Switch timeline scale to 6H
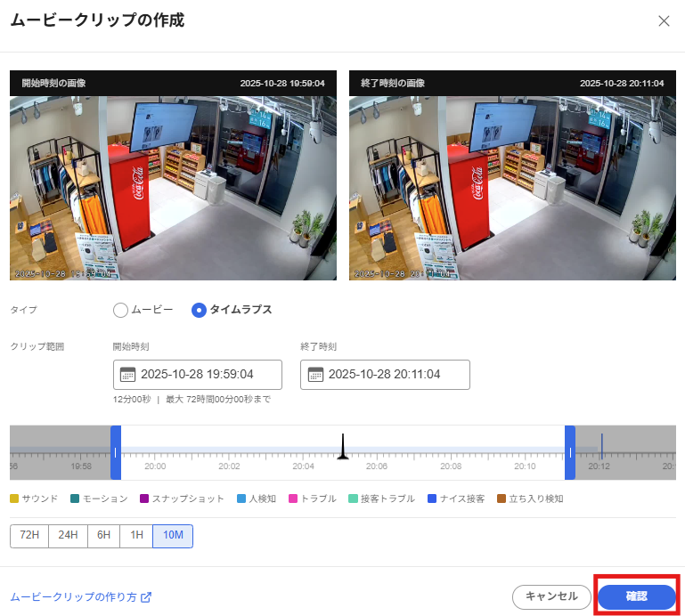Image resolution: width=685 pixels, height=616 pixels. coord(103,536)
